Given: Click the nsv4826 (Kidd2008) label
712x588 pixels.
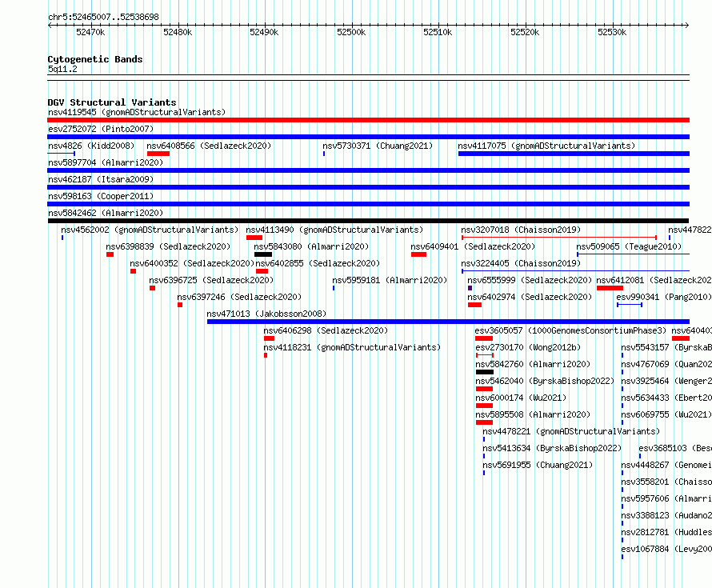Looking at the screenshot, I should click(x=91, y=146).
